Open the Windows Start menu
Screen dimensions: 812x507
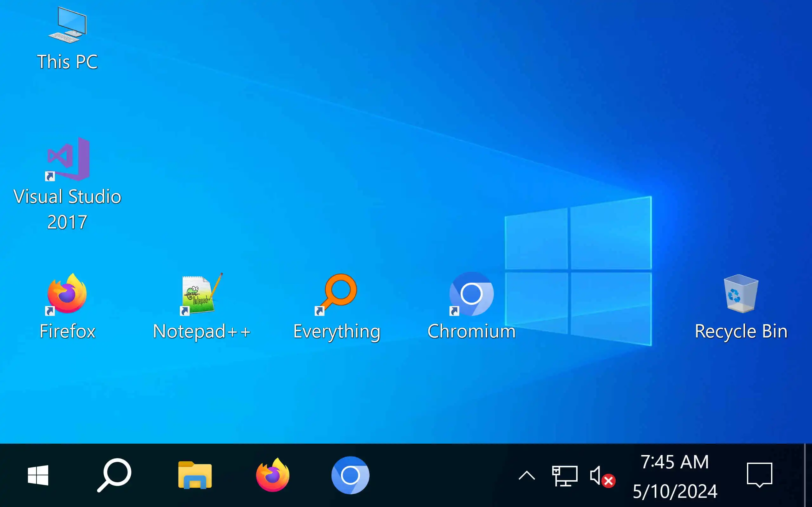38,475
